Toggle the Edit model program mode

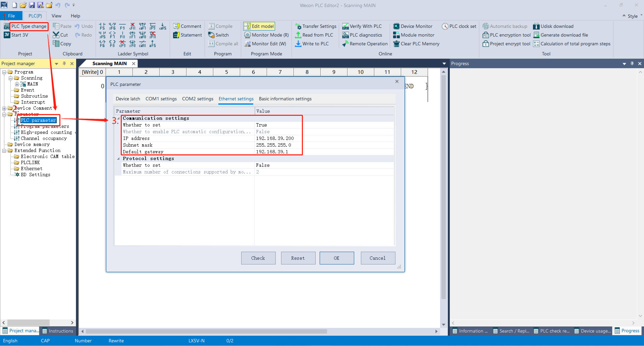[259, 26]
